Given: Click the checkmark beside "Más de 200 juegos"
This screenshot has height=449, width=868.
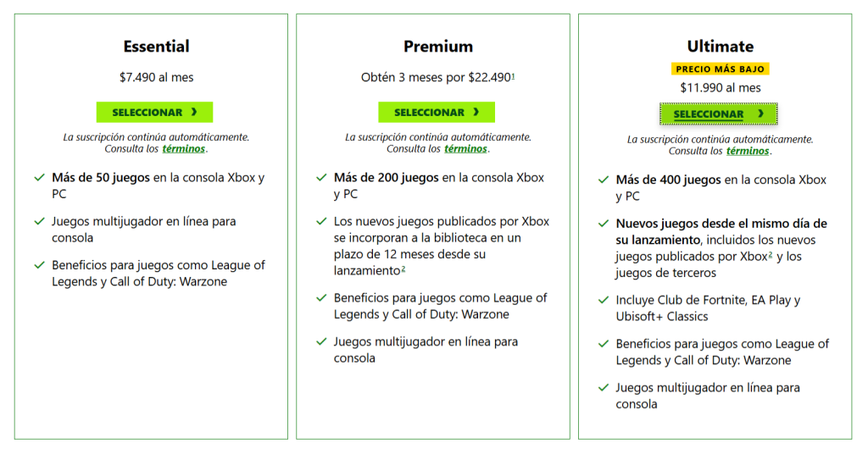Looking at the screenshot, I should point(321,178).
